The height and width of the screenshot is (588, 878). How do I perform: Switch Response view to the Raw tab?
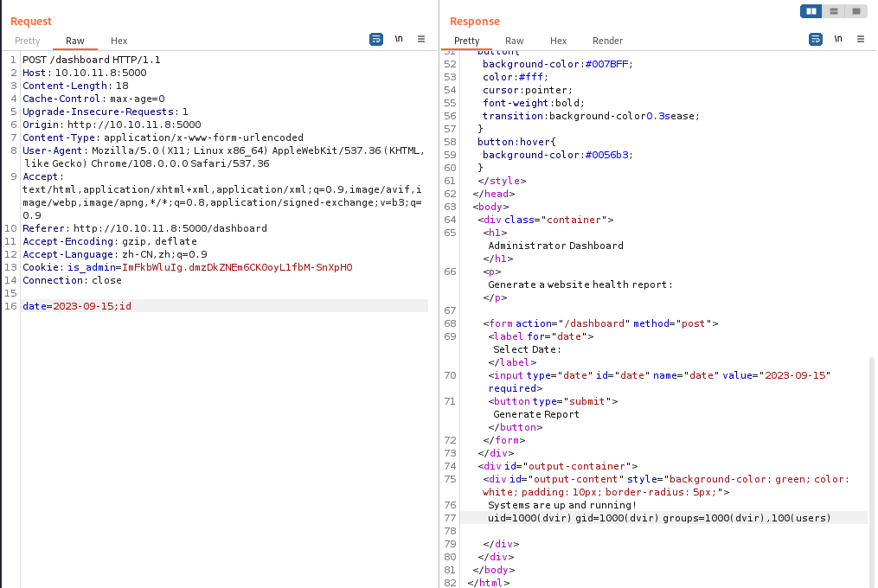(514, 41)
